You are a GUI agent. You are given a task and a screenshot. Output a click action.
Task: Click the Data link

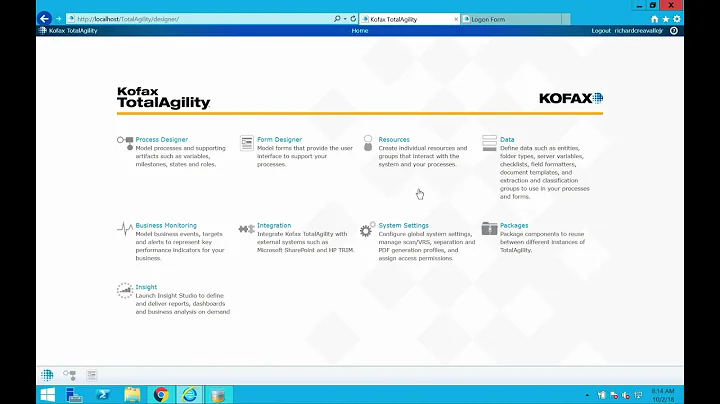pos(507,140)
